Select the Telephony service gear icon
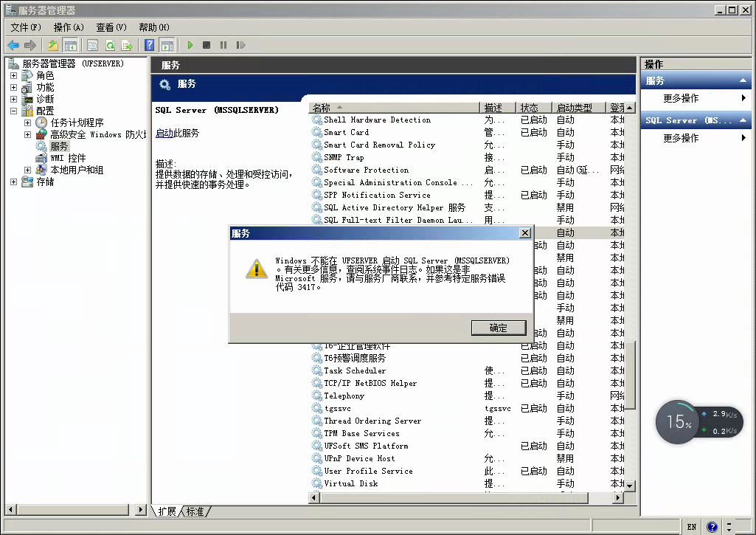The image size is (756, 535). [x=316, y=396]
